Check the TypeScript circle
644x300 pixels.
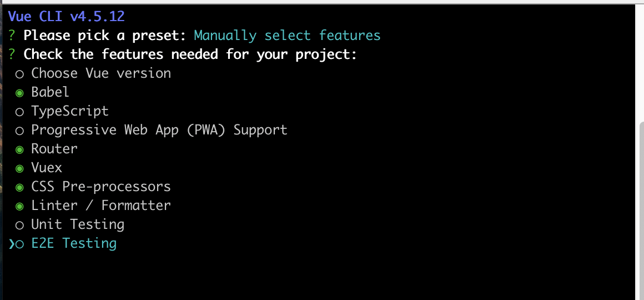pyautogui.click(x=19, y=112)
